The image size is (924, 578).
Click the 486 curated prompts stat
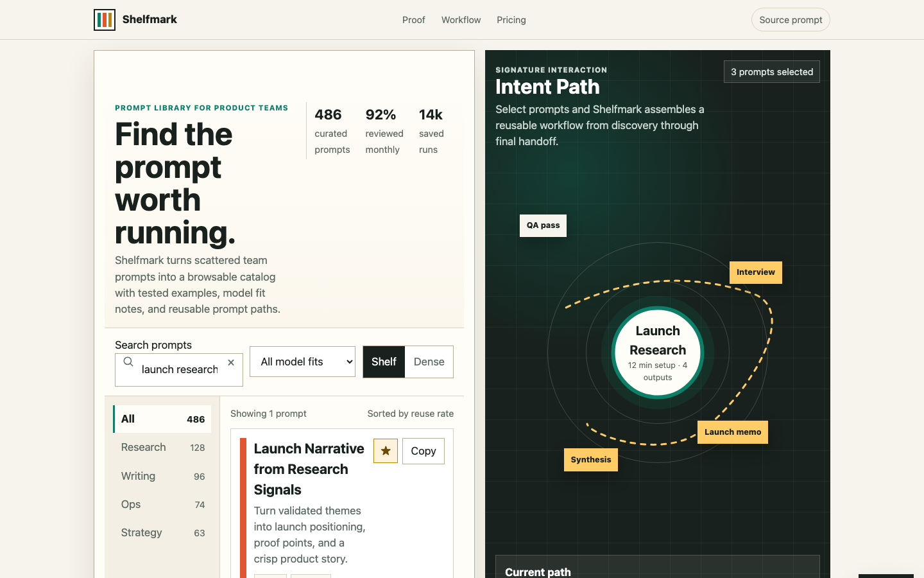332,131
